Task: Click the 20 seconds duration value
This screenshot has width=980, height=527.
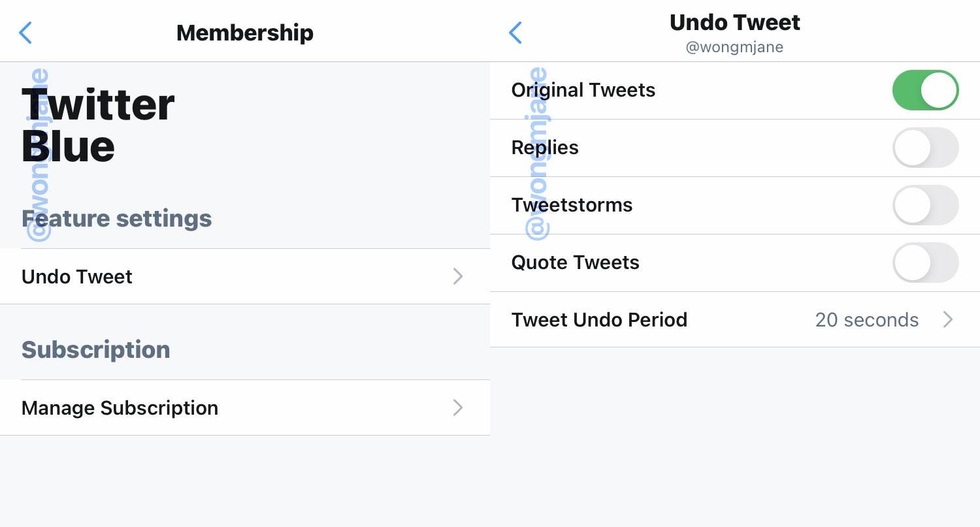Action: [x=867, y=320]
